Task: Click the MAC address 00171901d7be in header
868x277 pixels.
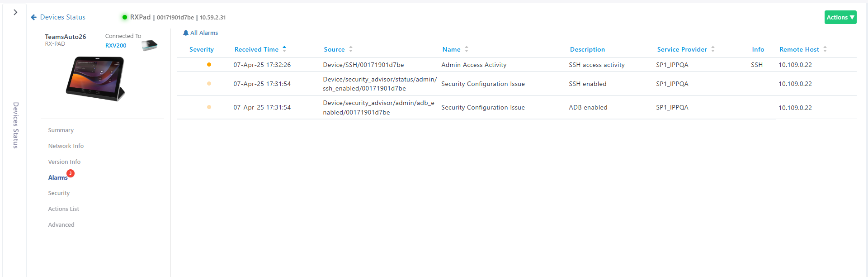Action: click(x=175, y=17)
